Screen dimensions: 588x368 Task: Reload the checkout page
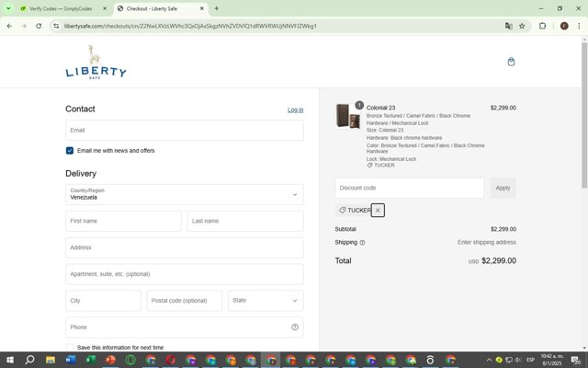tap(39, 26)
